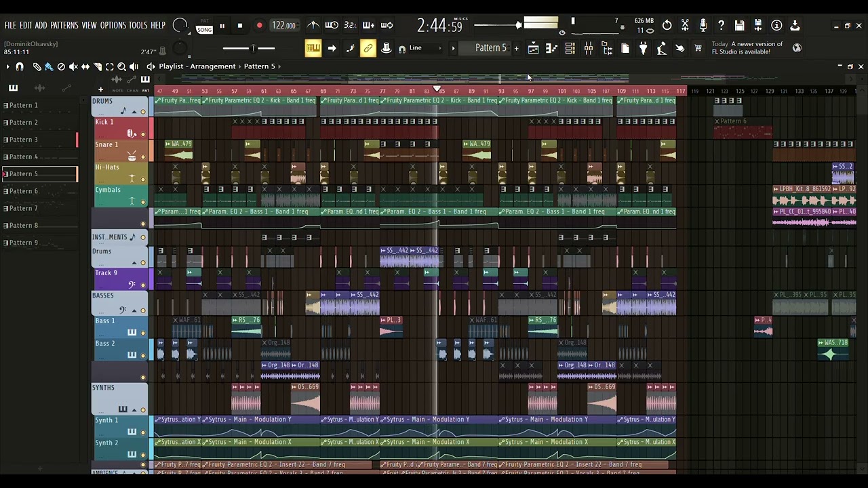
Task: Select the playlist Mute tool
Action: click(73, 66)
